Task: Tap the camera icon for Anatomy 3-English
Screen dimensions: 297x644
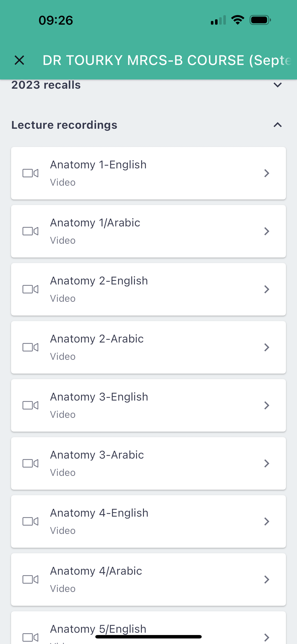Action: point(30,405)
